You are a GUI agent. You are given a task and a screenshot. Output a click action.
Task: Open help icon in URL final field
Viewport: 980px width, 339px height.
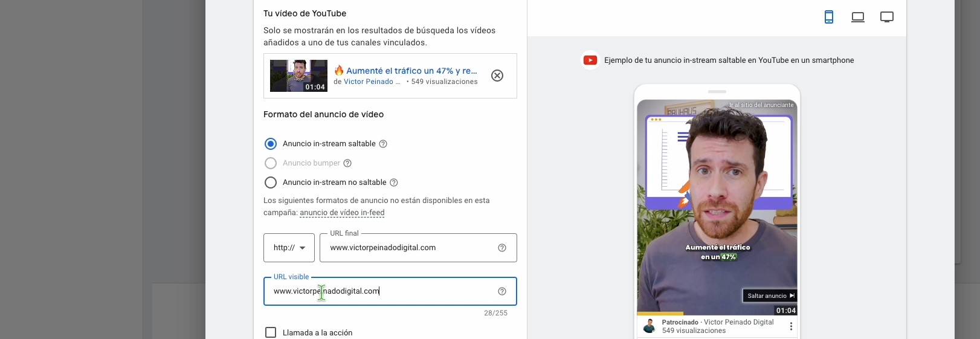pos(502,248)
